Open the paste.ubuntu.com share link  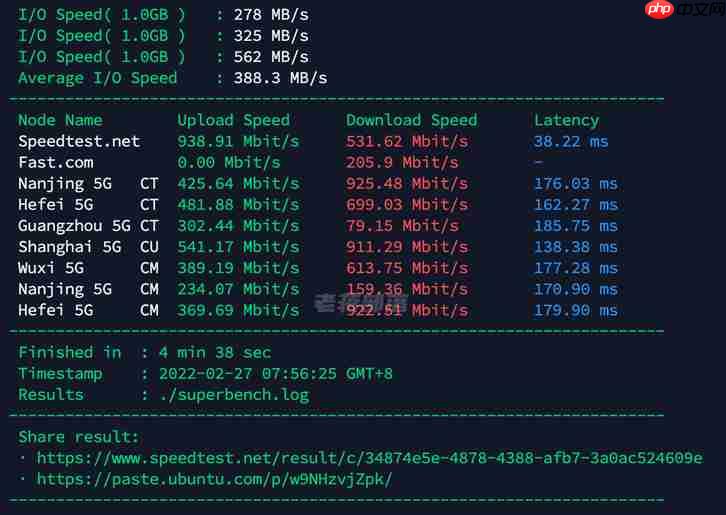tap(214, 479)
